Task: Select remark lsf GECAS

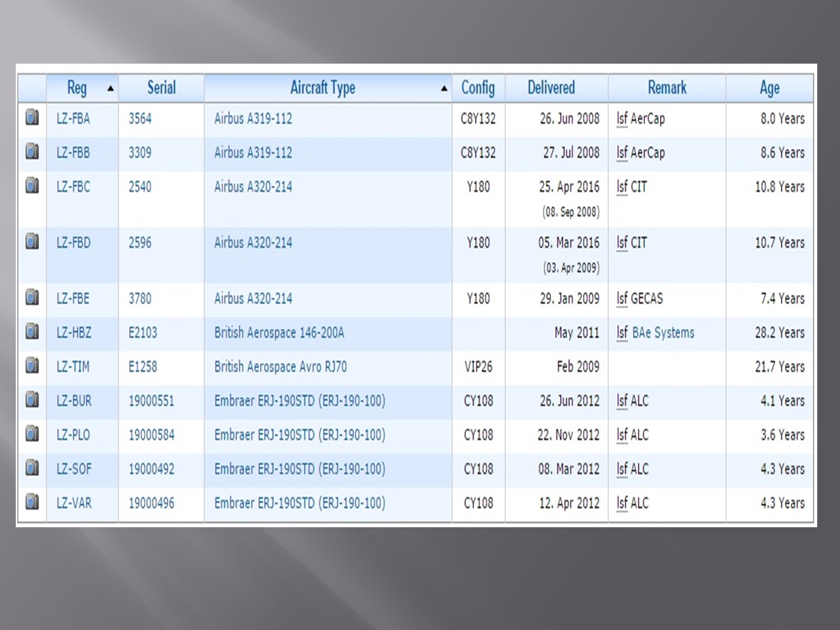Action: [640, 299]
